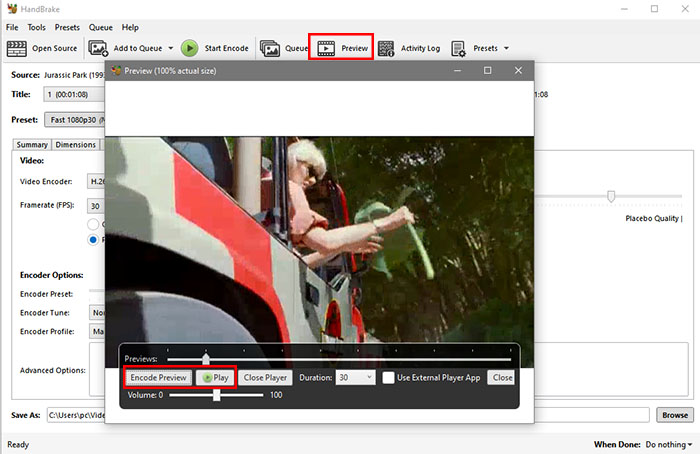Click the green Start Encode play icon
The width and height of the screenshot is (700, 454).
189,48
